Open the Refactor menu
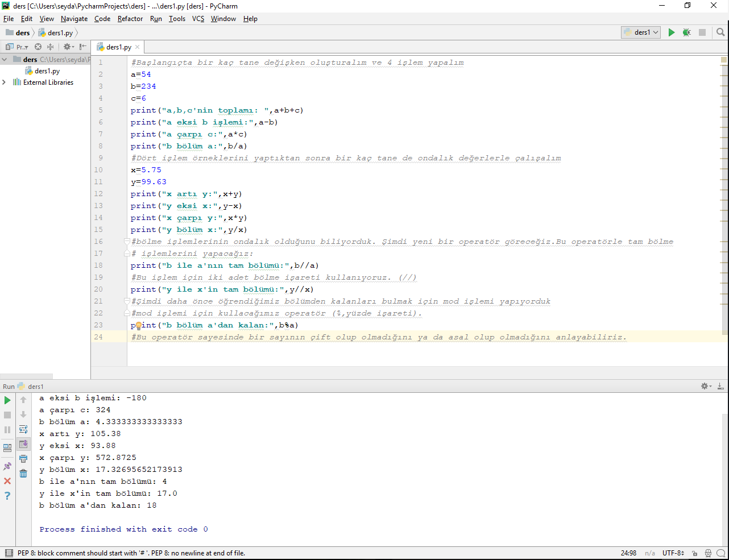 point(130,19)
